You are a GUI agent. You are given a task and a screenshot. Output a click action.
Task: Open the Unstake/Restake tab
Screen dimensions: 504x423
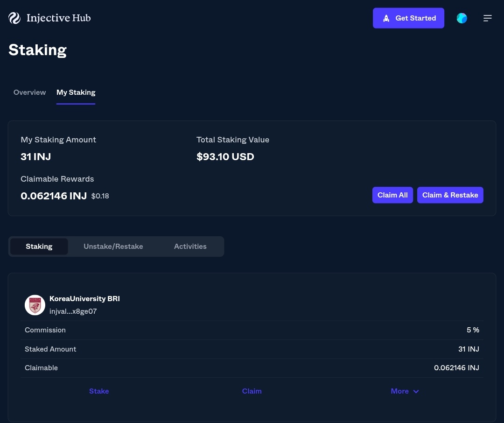113,247
